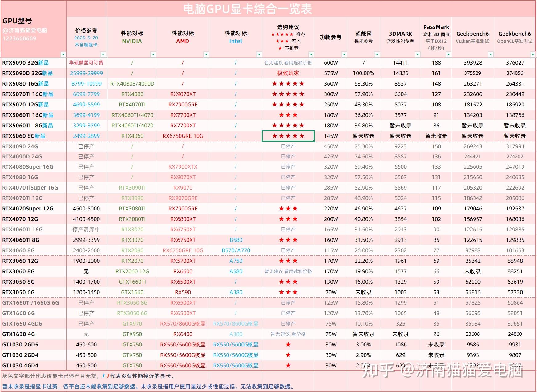Select the B570/A770 cell
This screenshot has width=537, height=392.
tap(236, 250)
